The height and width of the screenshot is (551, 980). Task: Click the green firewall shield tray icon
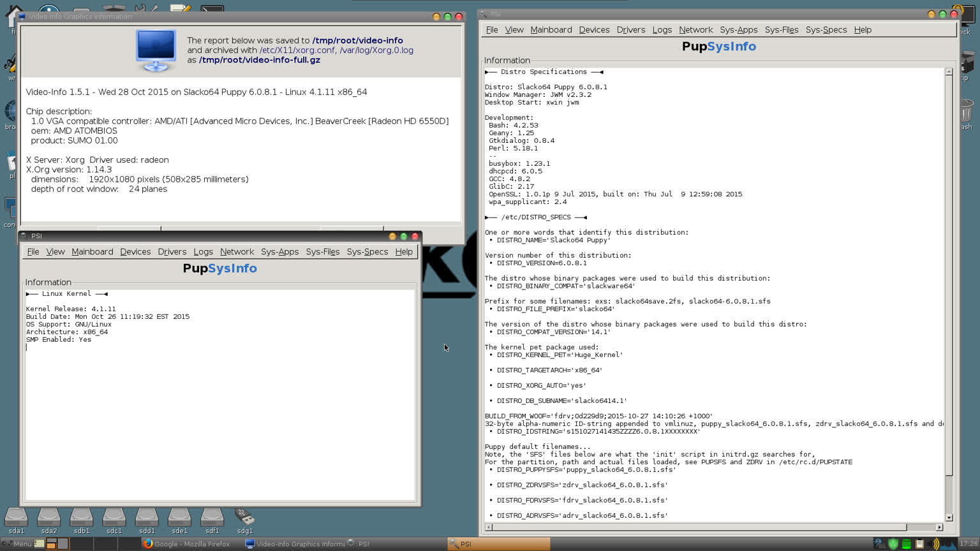pyautogui.click(x=893, y=544)
